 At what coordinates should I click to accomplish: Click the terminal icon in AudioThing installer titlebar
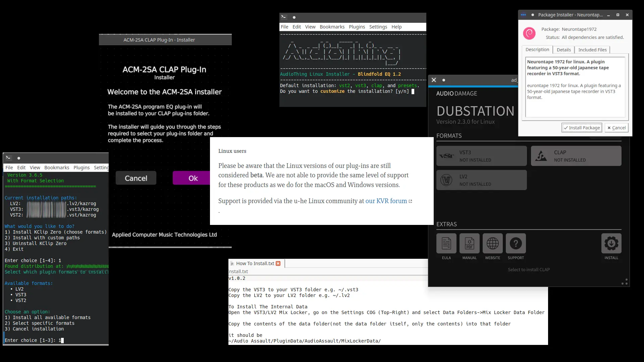pyautogui.click(x=284, y=17)
